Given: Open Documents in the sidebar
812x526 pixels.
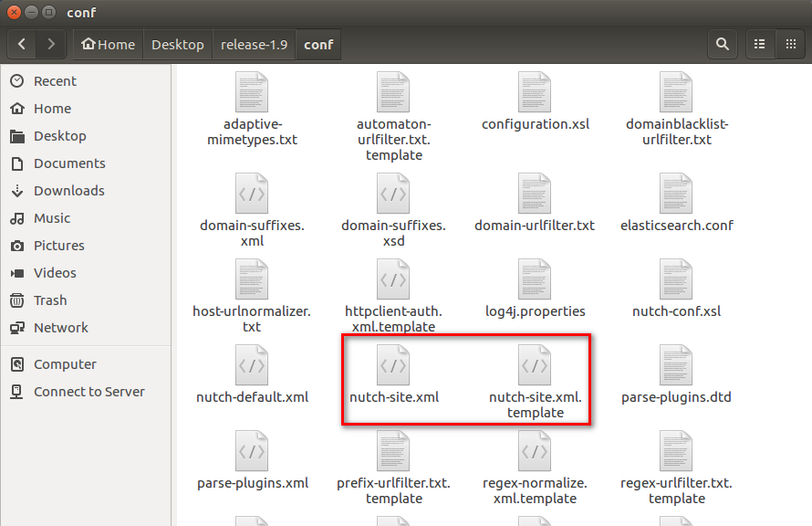Looking at the screenshot, I should pos(69,163).
